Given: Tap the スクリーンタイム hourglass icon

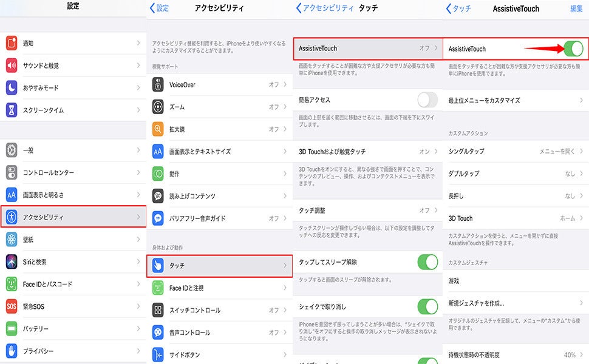Looking at the screenshot, I should tap(12, 110).
